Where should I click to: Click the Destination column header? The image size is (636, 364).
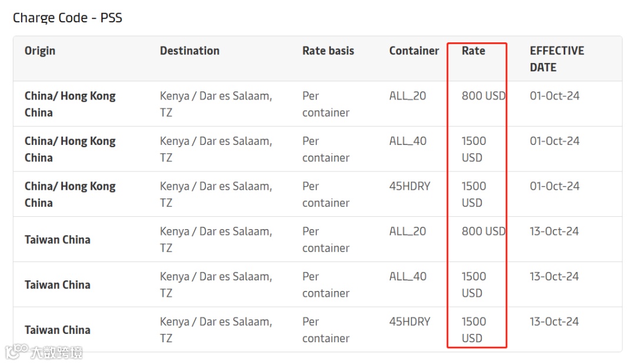coord(190,51)
